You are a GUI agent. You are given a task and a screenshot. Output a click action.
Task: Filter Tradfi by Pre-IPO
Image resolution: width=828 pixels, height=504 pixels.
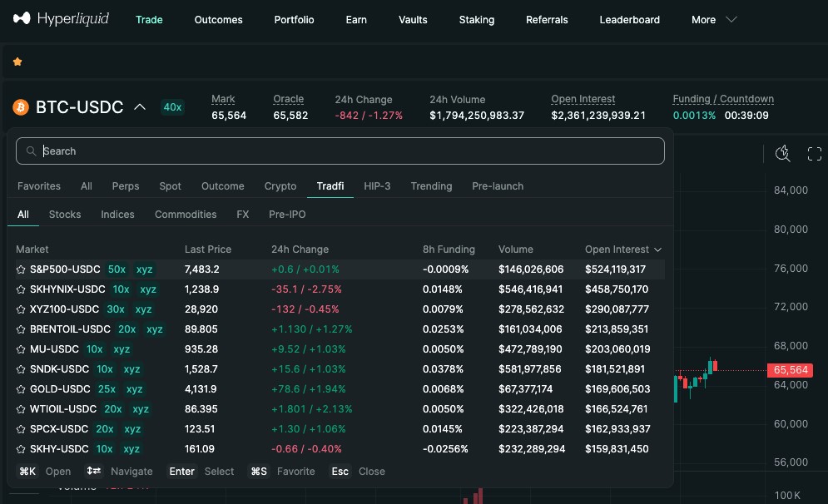click(287, 215)
